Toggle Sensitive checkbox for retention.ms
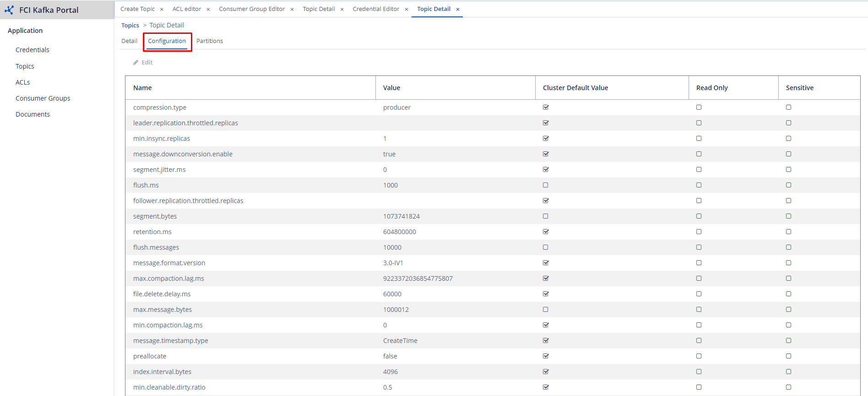The image size is (868, 396). point(788,232)
